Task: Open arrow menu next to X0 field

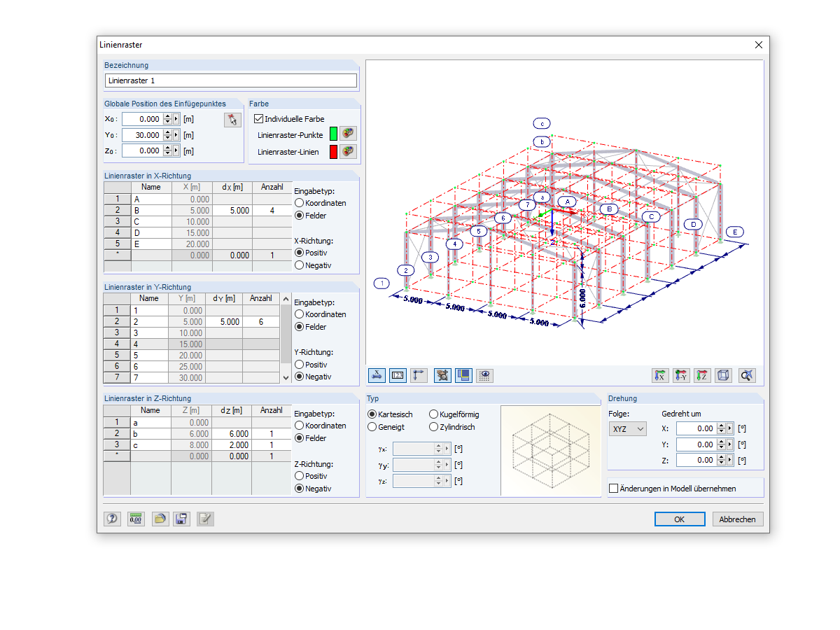Action: (176, 119)
